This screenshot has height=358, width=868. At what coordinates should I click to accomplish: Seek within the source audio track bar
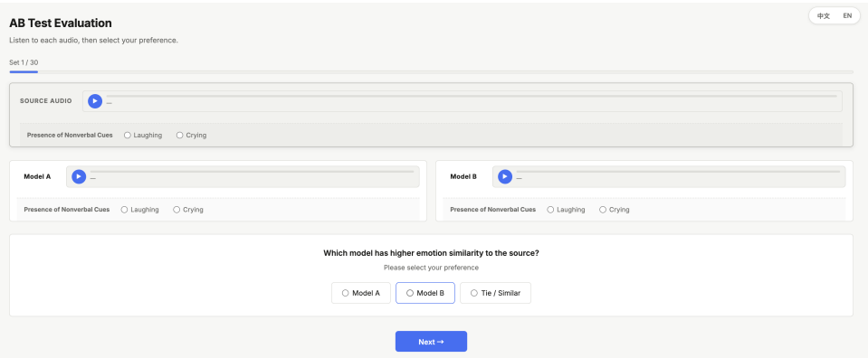tap(472, 96)
